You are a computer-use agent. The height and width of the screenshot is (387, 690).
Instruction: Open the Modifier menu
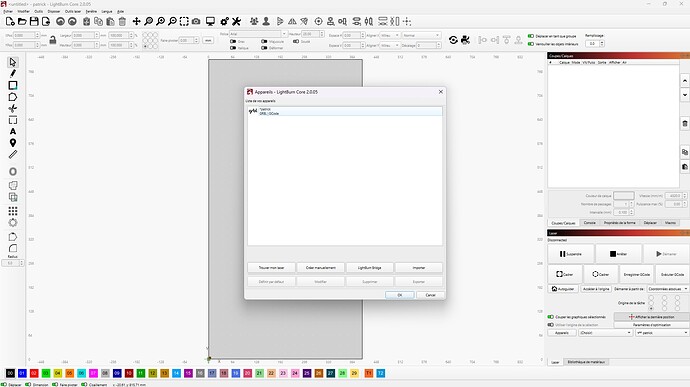pos(23,11)
